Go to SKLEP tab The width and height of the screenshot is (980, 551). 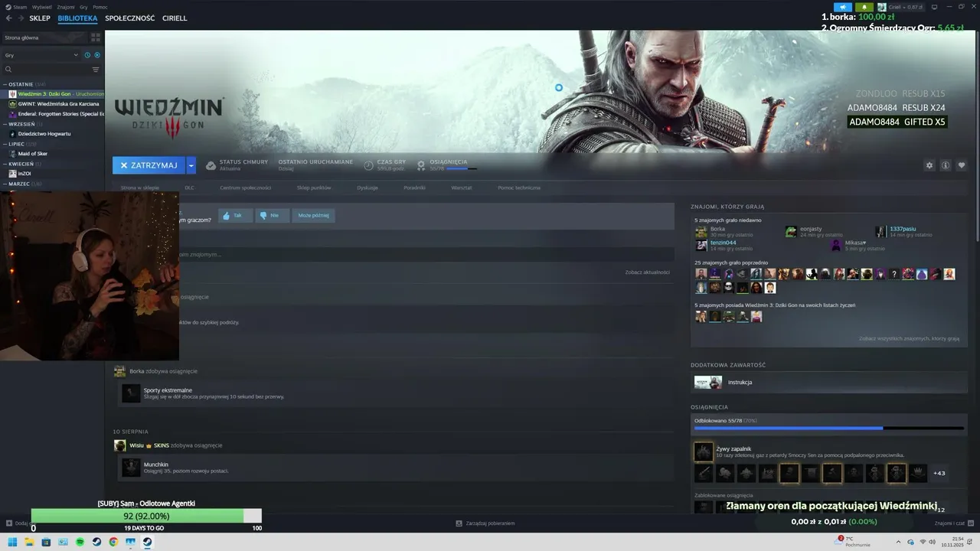[x=40, y=18]
